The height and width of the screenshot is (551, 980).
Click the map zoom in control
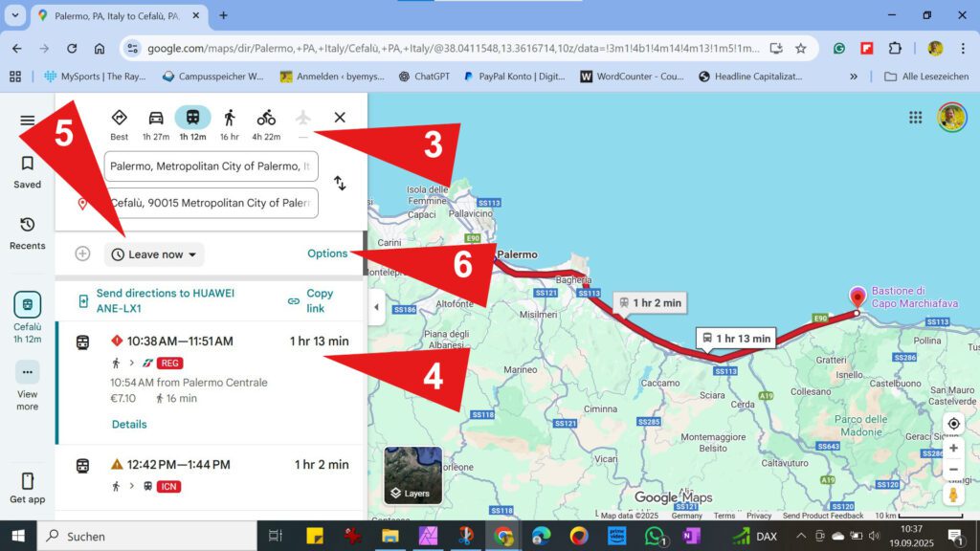[x=953, y=447]
